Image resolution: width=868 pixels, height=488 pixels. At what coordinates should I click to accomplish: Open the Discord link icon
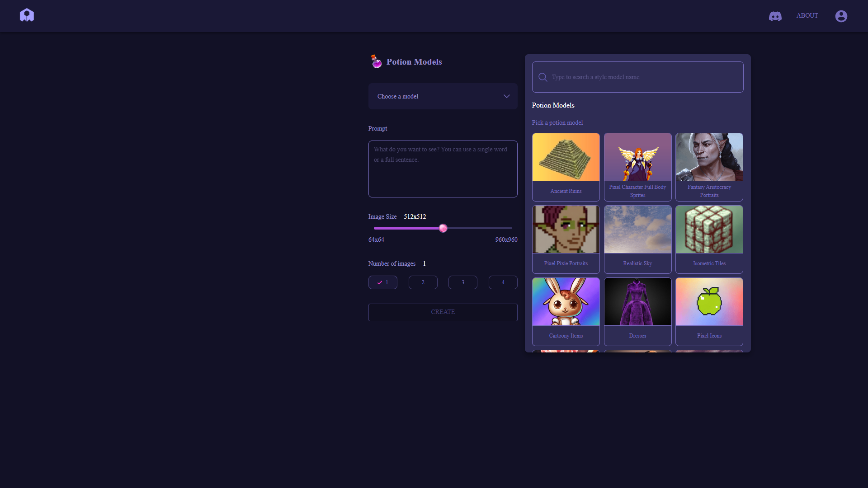point(775,16)
